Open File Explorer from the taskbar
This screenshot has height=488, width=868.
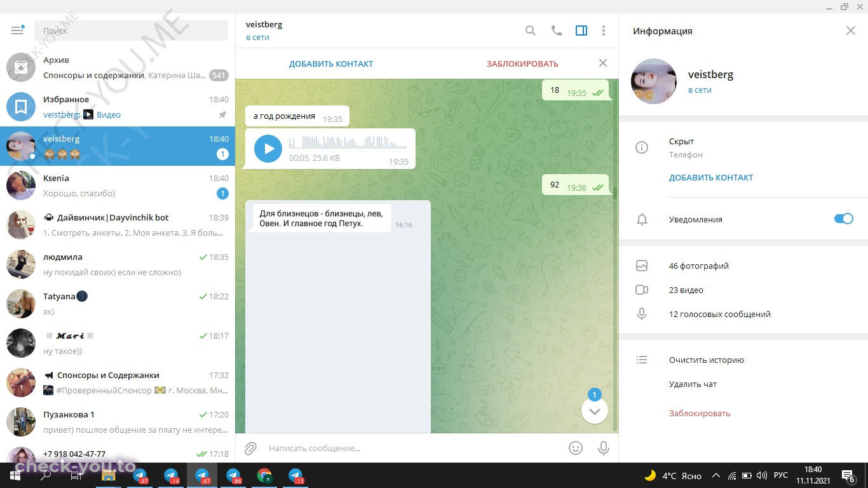coord(108,475)
